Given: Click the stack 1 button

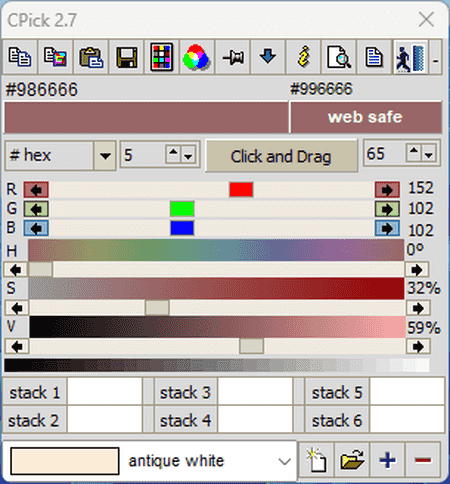Looking at the screenshot, I should pos(35,392).
